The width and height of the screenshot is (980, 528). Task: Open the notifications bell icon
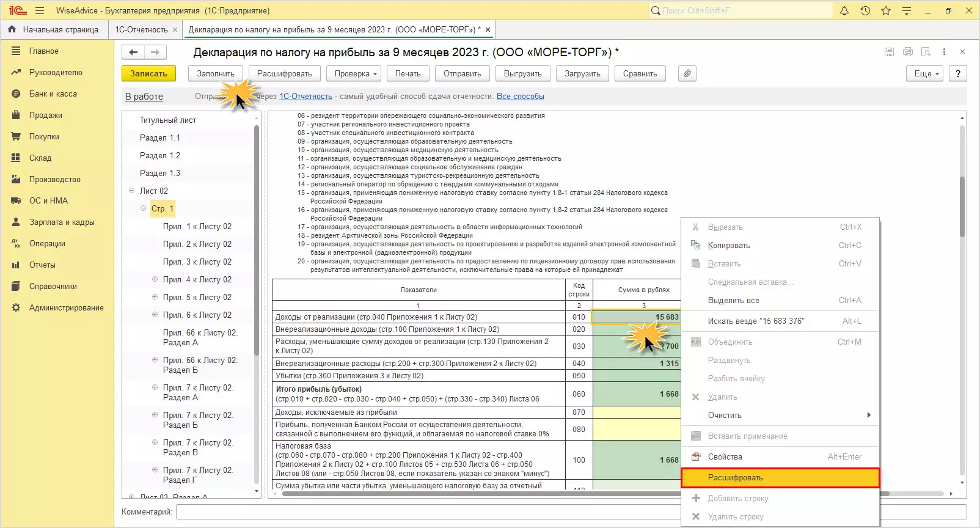coord(844,10)
